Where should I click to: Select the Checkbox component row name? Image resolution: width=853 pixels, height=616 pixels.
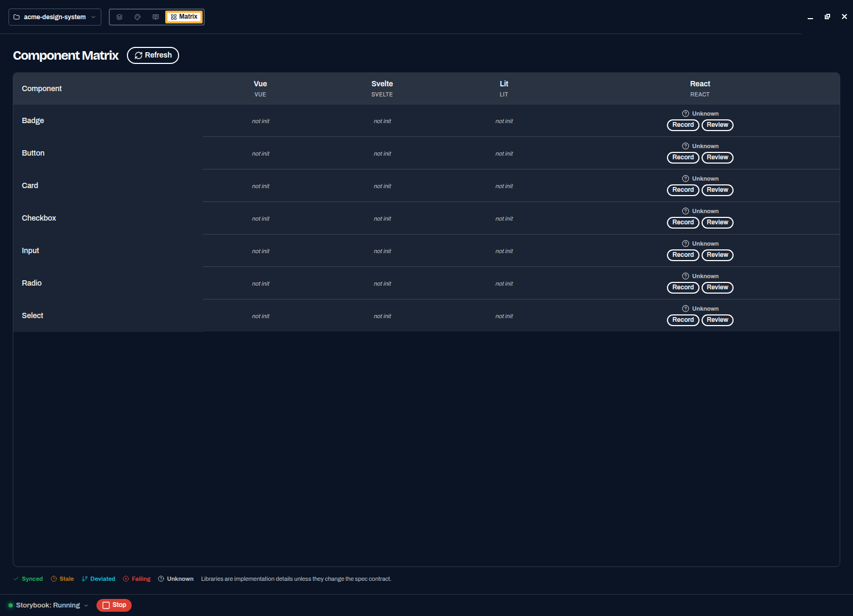(x=39, y=218)
